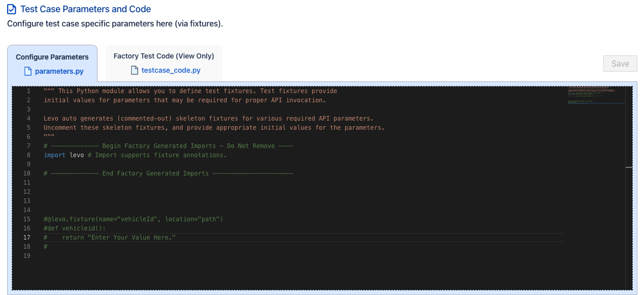Switch to the Configure Parameters tab

52,57
